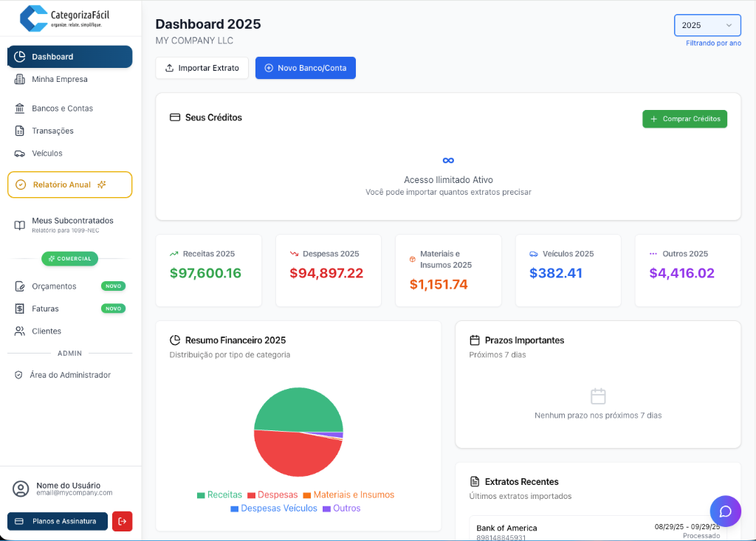This screenshot has width=756, height=541.
Task: Click the 'MY COMPANY LLC' text
Action: coord(194,41)
